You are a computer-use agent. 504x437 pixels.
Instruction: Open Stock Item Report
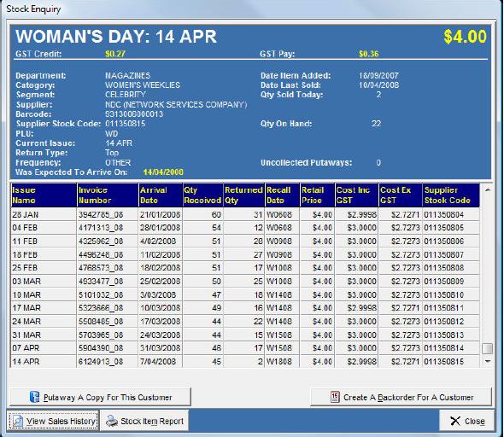[x=144, y=421]
